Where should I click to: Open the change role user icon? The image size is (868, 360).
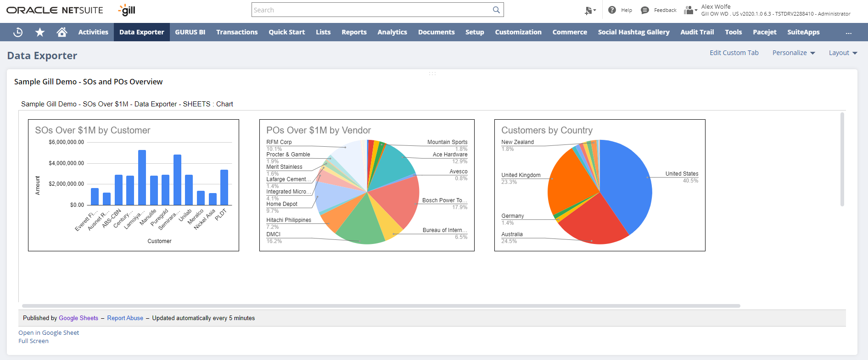[x=690, y=10]
